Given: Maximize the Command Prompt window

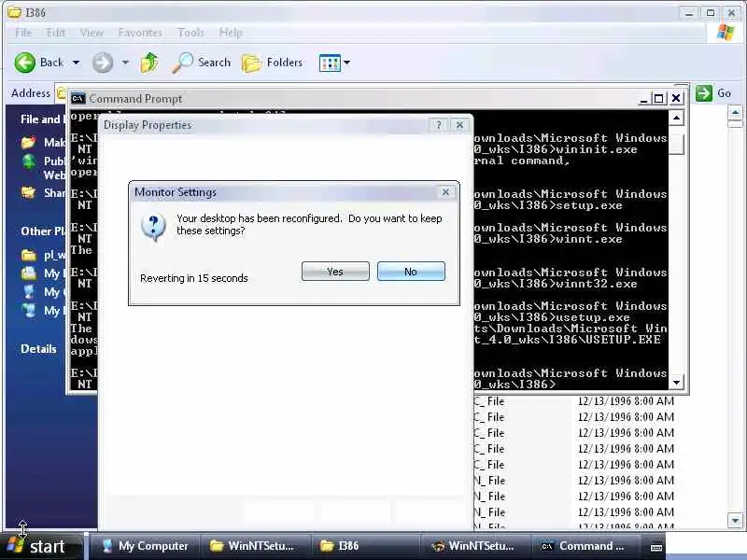Looking at the screenshot, I should 659,99.
